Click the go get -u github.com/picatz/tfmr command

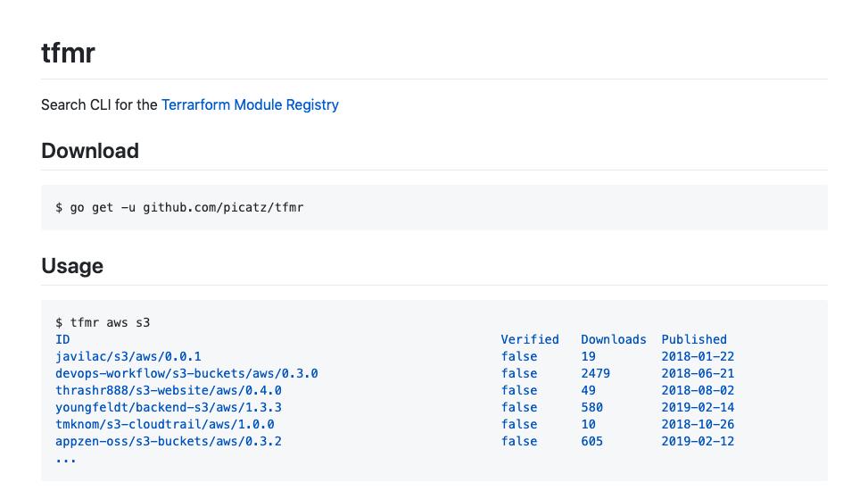[186, 208]
